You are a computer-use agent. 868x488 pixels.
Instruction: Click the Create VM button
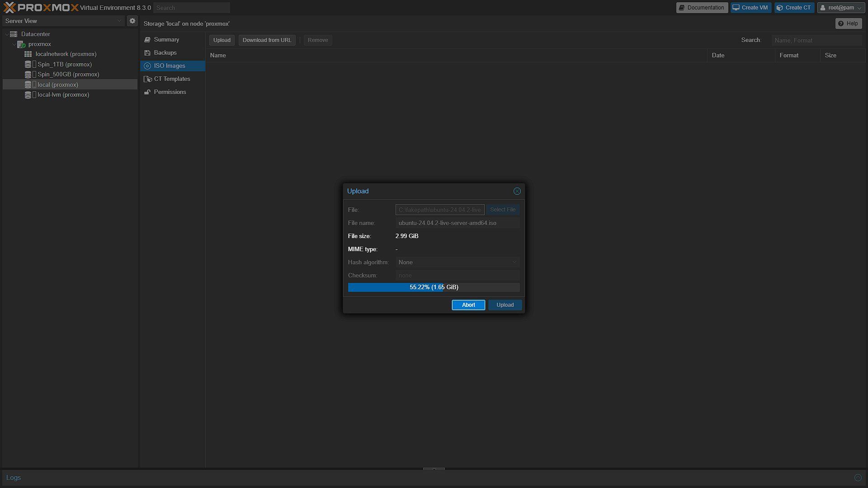751,8
